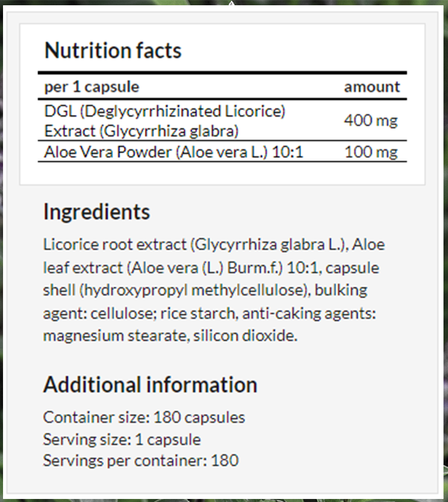Click the Nutrition facts heading

pyautogui.click(x=113, y=50)
